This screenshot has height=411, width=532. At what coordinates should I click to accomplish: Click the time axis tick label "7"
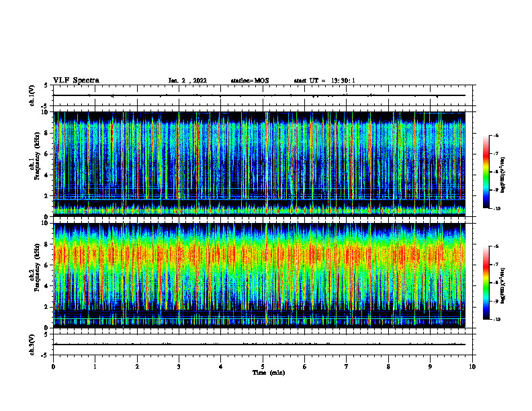347,367
